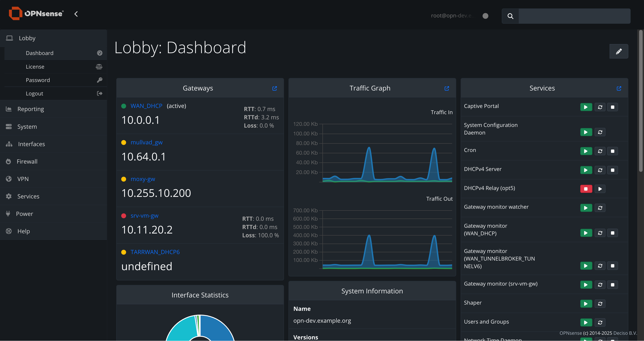
Task: Expand the Interfaces menu section
Action: coord(32,144)
